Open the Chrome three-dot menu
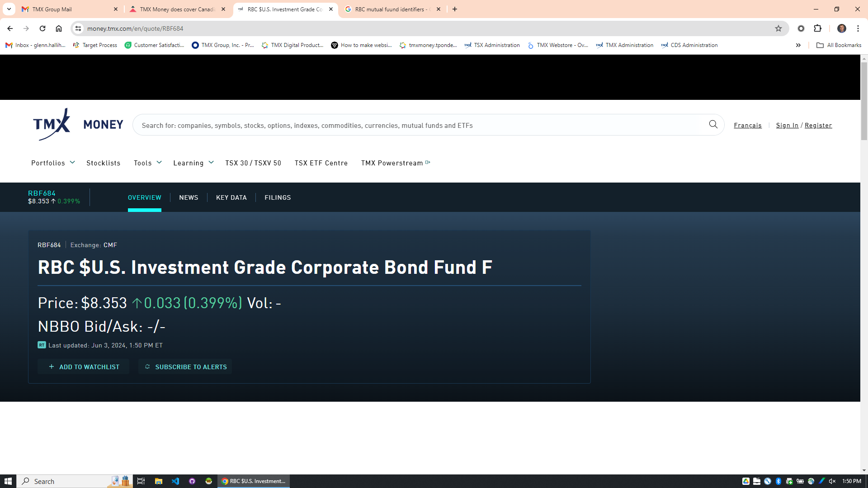This screenshot has width=868, height=488. tap(858, 28)
